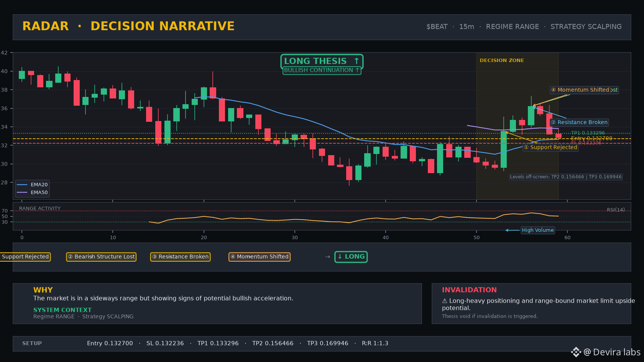Click the EMA50 purple legend entry

[x=32, y=193]
